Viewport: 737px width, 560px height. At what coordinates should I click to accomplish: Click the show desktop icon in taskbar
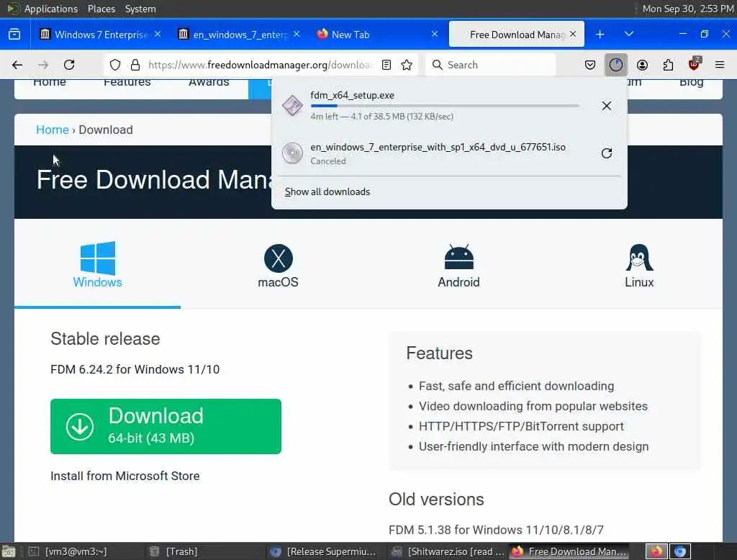tap(9, 551)
